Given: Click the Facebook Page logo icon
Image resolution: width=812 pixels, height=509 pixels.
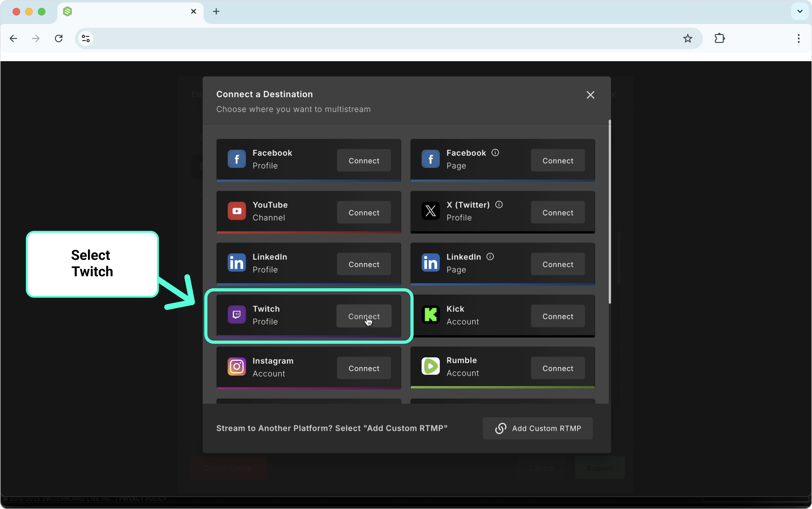Looking at the screenshot, I should point(430,159).
